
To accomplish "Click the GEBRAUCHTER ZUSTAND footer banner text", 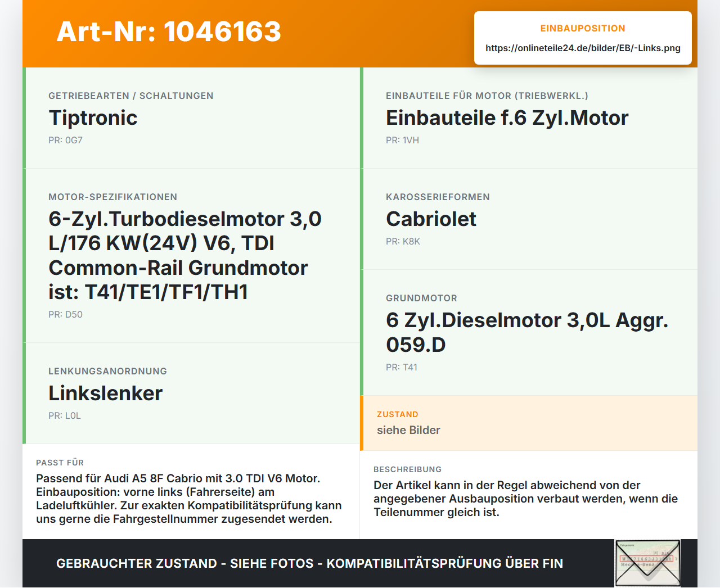I will tap(309, 563).
